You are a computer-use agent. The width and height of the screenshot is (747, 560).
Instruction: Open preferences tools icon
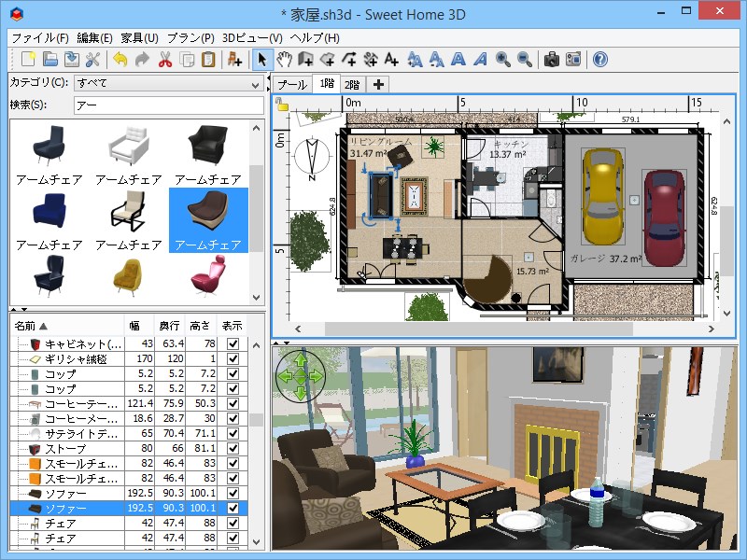92,60
